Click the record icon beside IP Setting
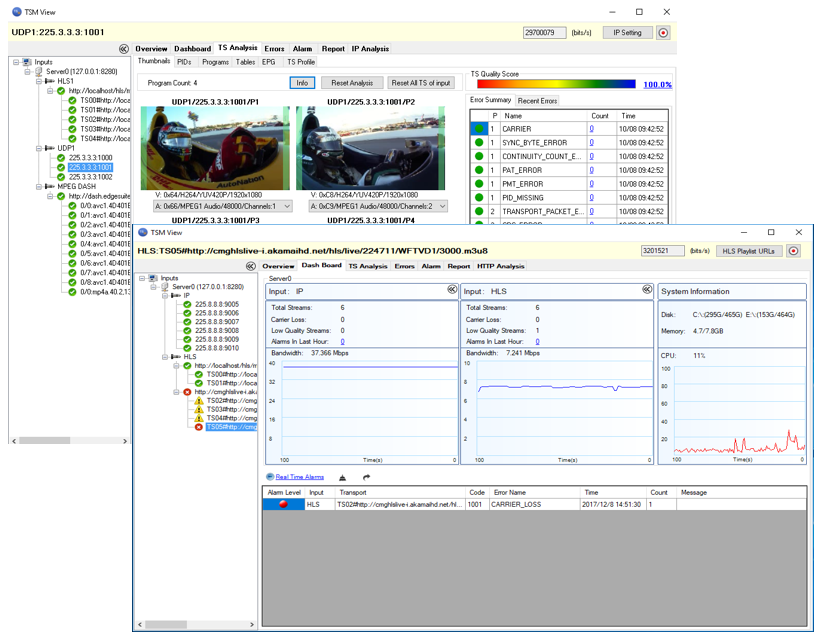826x638 pixels. pyautogui.click(x=663, y=33)
